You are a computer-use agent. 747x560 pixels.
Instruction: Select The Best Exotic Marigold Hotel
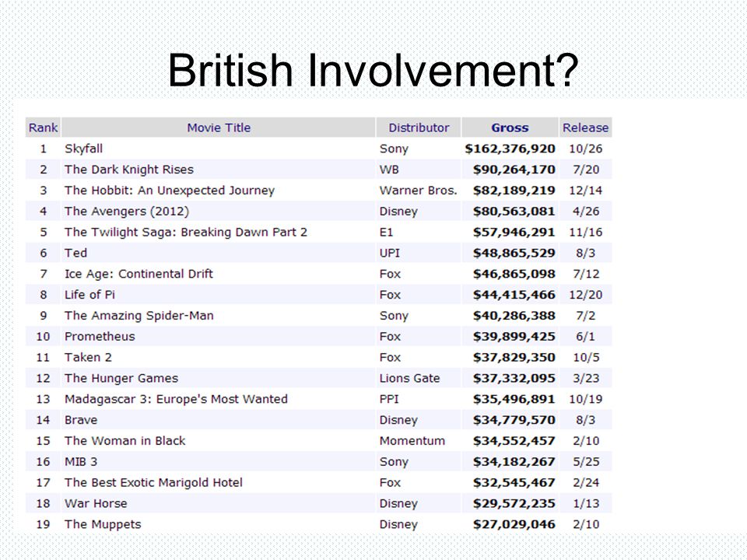(x=153, y=483)
